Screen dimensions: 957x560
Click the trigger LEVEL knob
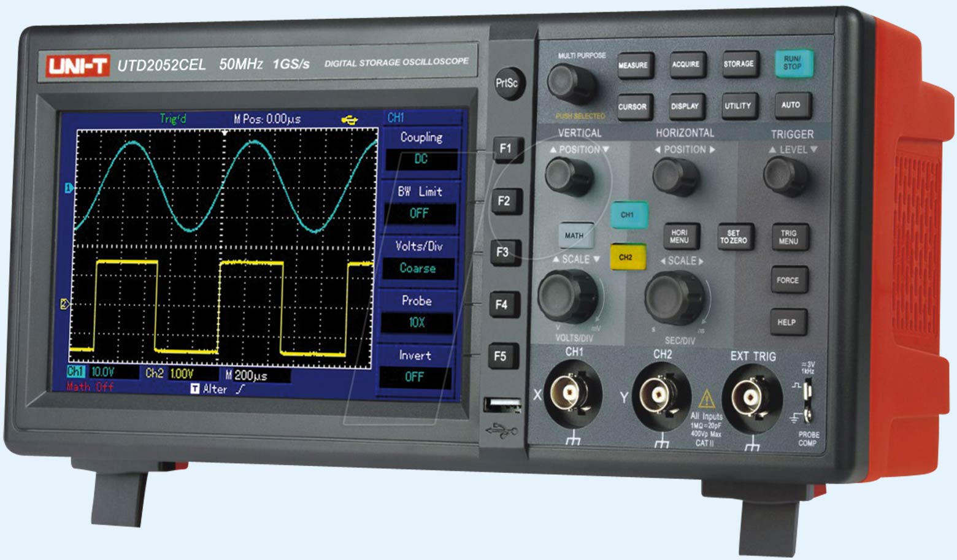pyautogui.click(x=786, y=175)
